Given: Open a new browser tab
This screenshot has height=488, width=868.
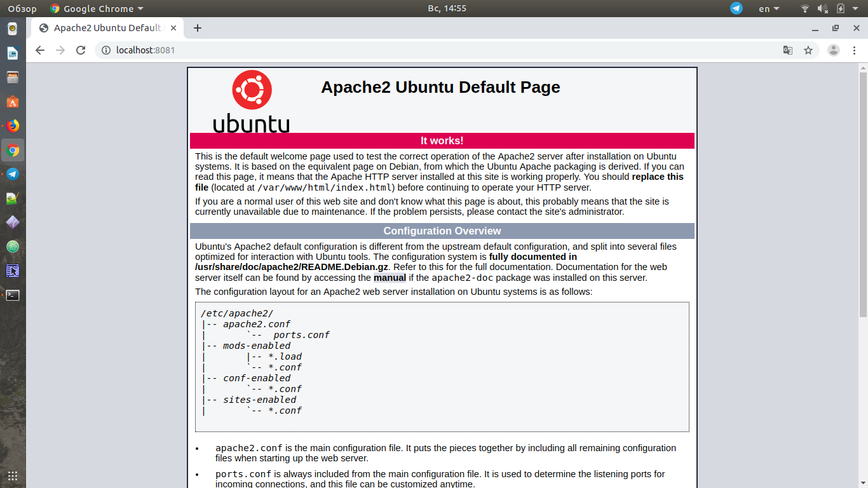Looking at the screenshot, I should pos(198,28).
